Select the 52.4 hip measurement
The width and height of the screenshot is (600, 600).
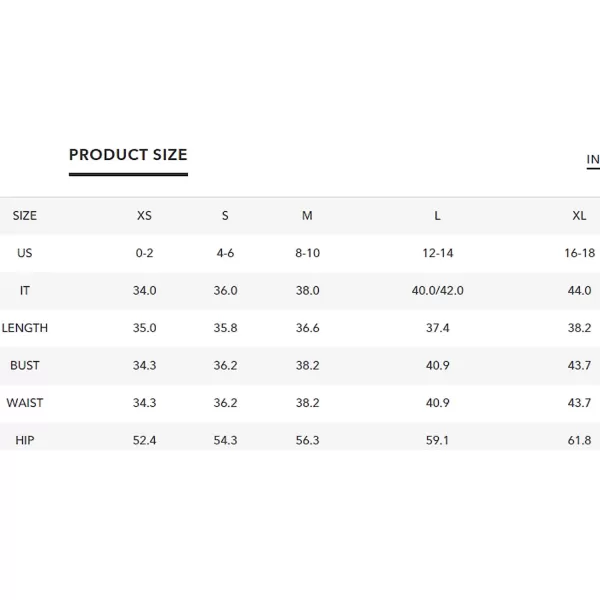[x=144, y=440]
